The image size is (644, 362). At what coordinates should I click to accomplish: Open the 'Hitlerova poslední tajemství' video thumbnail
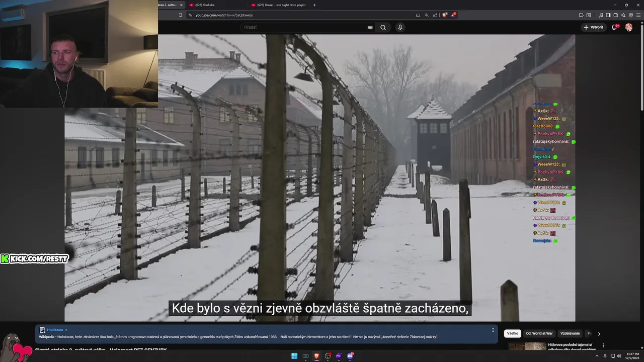527,346
